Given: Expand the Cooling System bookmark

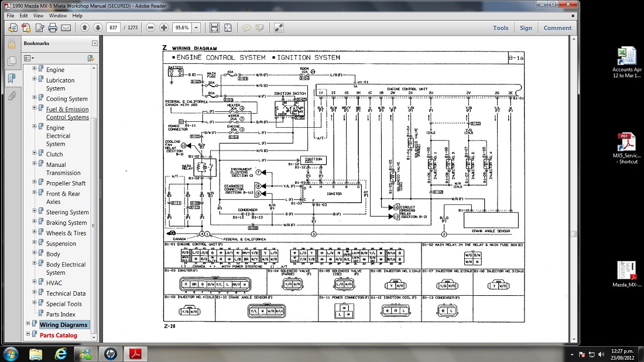Looking at the screenshot, I should coord(35,97).
